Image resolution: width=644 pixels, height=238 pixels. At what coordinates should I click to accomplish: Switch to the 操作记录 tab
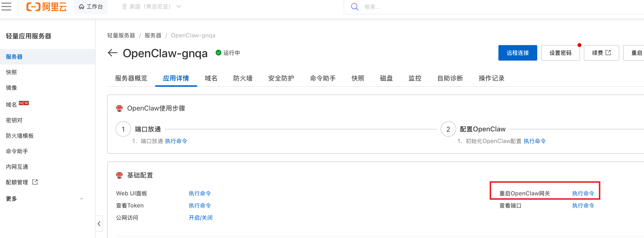point(492,78)
